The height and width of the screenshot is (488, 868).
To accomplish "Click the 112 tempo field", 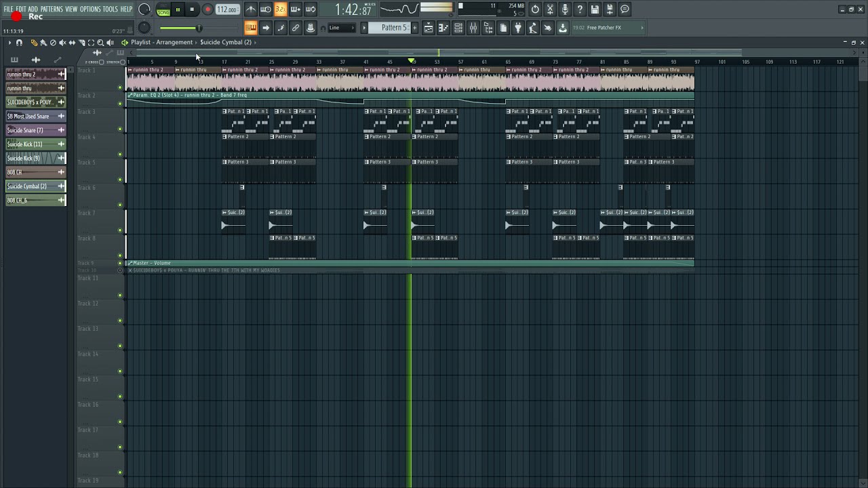I will click(226, 9).
